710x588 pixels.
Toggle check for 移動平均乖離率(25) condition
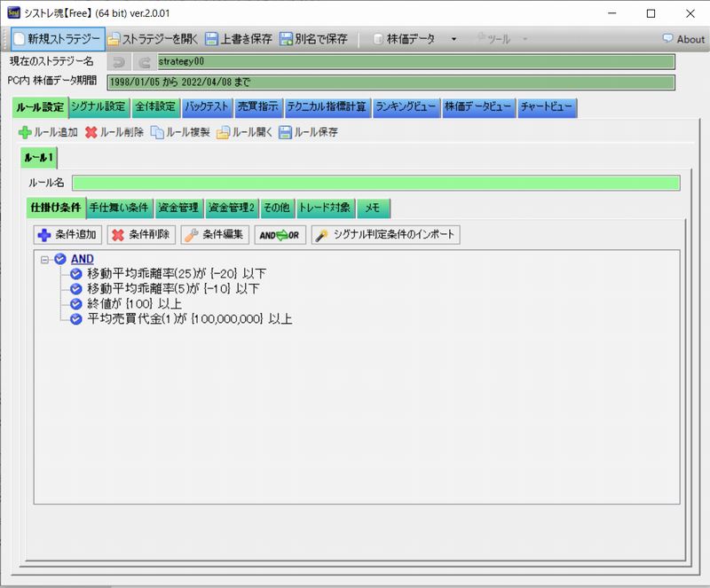coord(75,274)
